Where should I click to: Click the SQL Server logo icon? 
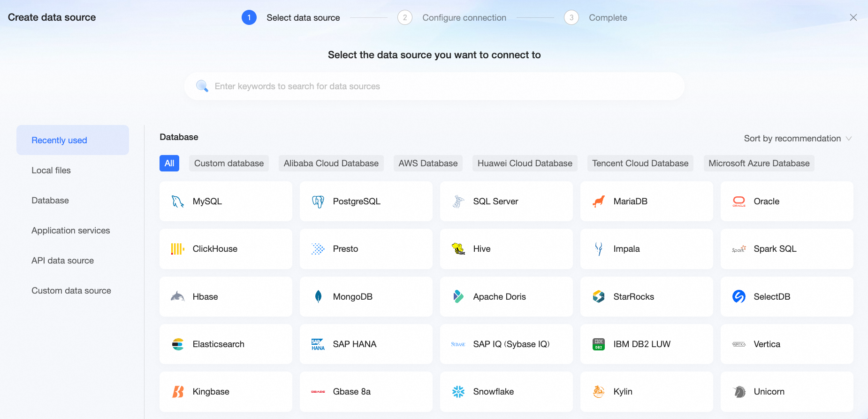tap(458, 202)
